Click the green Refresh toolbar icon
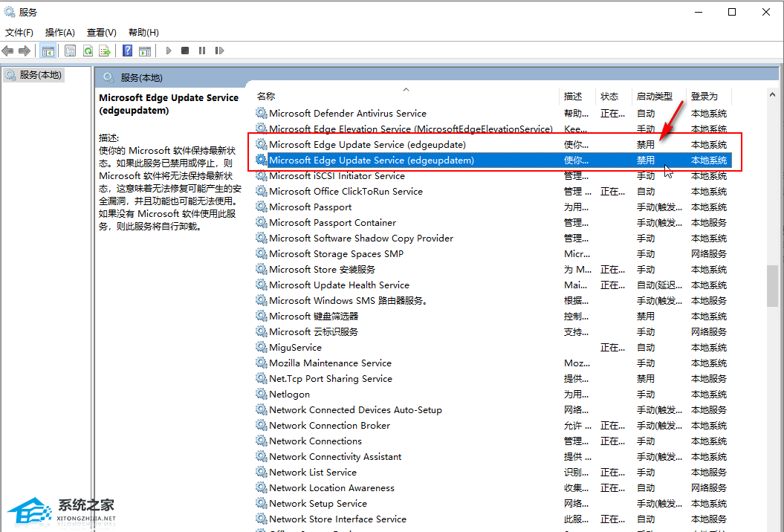The width and height of the screenshot is (784, 532). (x=88, y=51)
